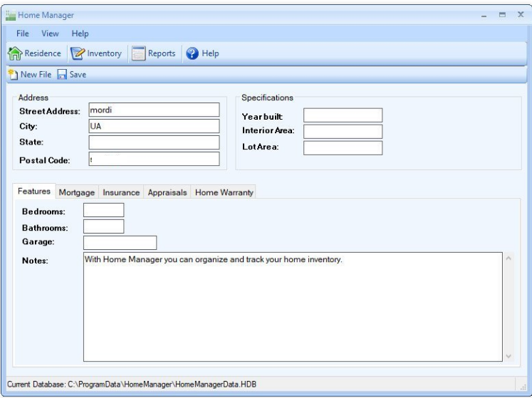Switch to the Mortgage tab
This screenshot has height=398, width=532.
pos(77,192)
